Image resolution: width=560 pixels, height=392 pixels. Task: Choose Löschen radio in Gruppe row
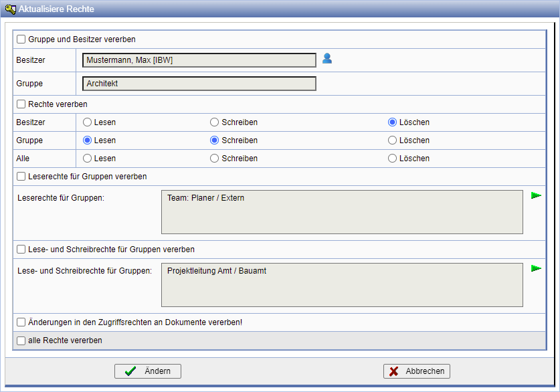point(393,140)
